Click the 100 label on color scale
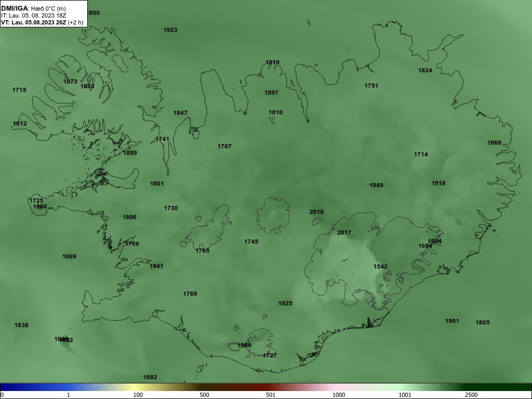532x399 pixels. (138, 395)
